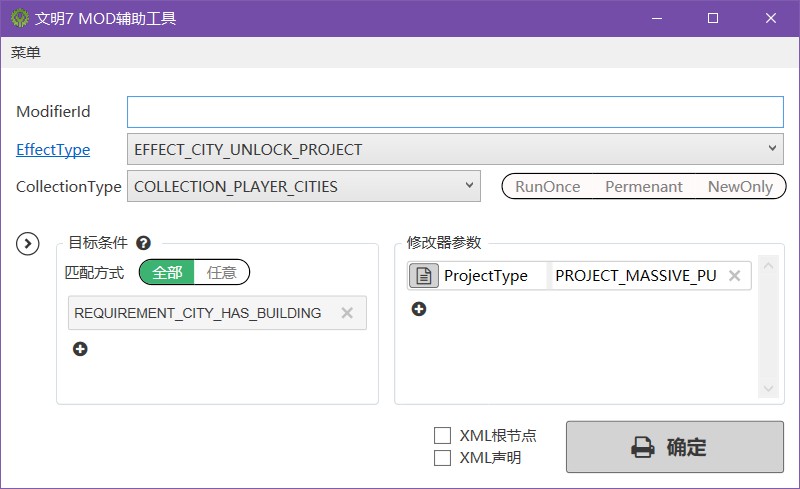Click the app gear logo in title bar

point(20,18)
